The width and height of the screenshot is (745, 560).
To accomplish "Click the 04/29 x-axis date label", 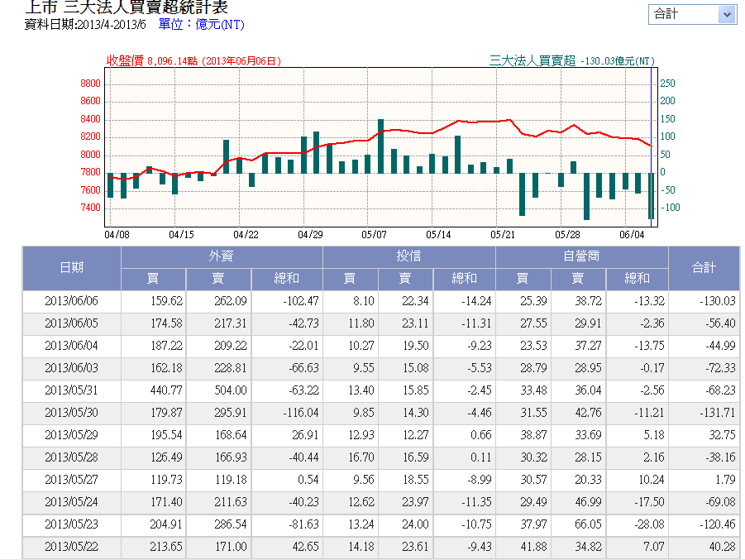I will tap(310, 235).
